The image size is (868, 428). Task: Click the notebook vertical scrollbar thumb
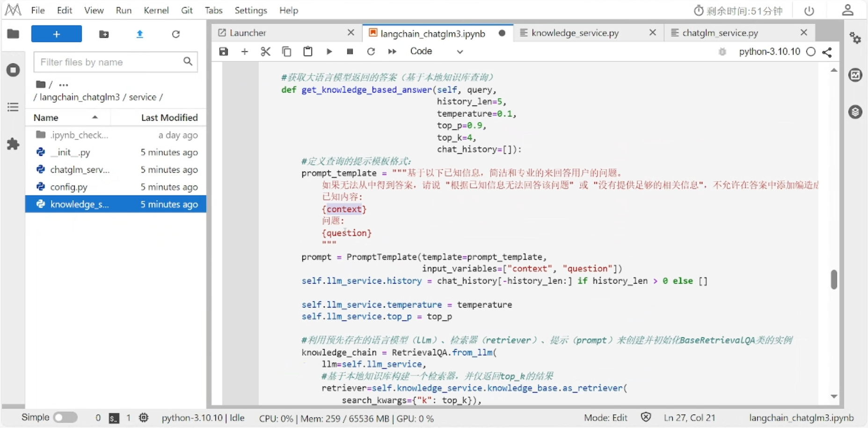pyautogui.click(x=833, y=280)
